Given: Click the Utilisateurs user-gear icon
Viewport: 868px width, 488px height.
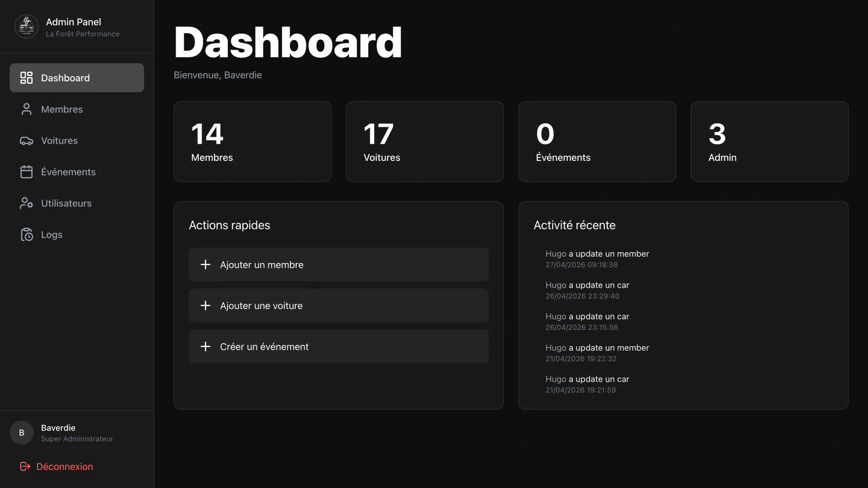Looking at the screenshot, I should 26,203.
